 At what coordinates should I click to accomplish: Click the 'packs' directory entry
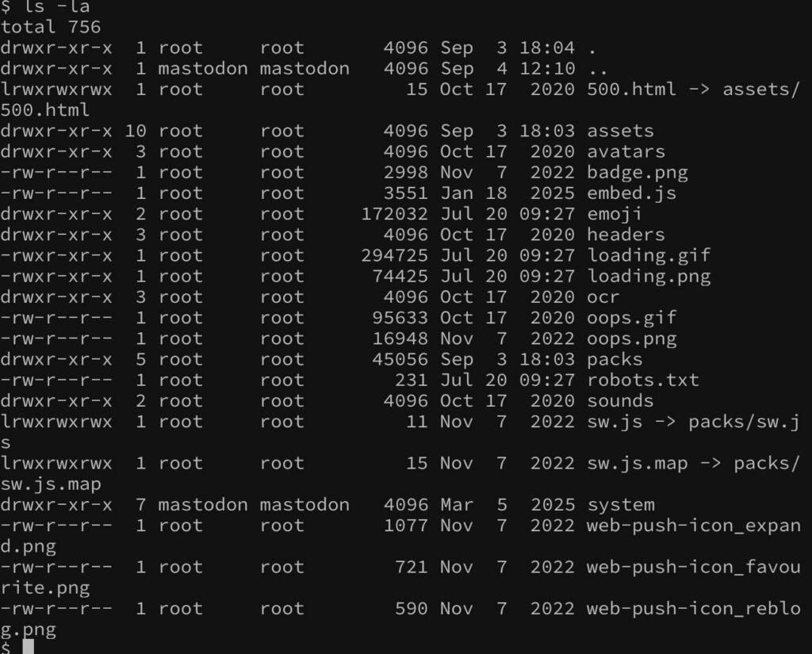615,359
